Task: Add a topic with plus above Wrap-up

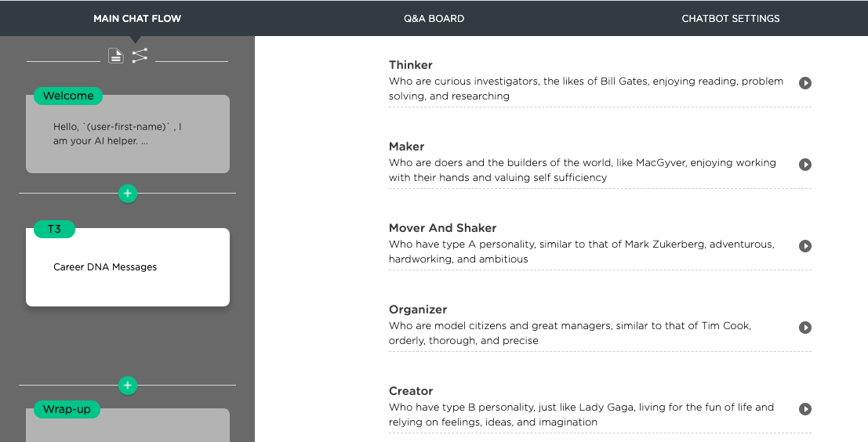Action: click(x=128, y=386)
